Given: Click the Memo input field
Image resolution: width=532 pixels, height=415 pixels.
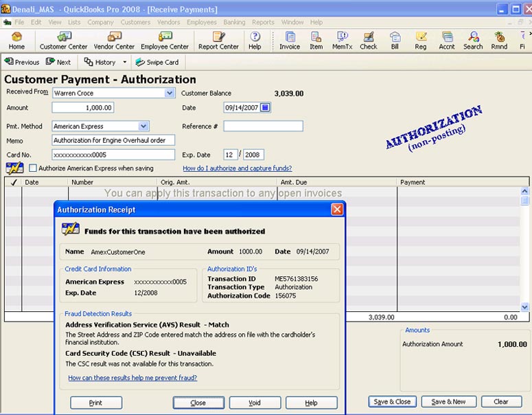Looking at the screenshot, I should (x=113, y=140).
